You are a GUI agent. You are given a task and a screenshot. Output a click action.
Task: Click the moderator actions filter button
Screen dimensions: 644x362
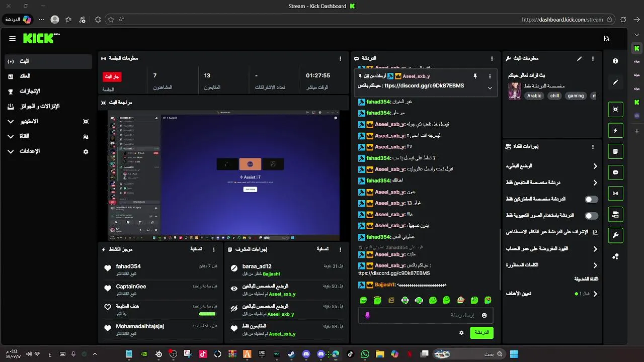pyautogui.click(x=323, y=249)
